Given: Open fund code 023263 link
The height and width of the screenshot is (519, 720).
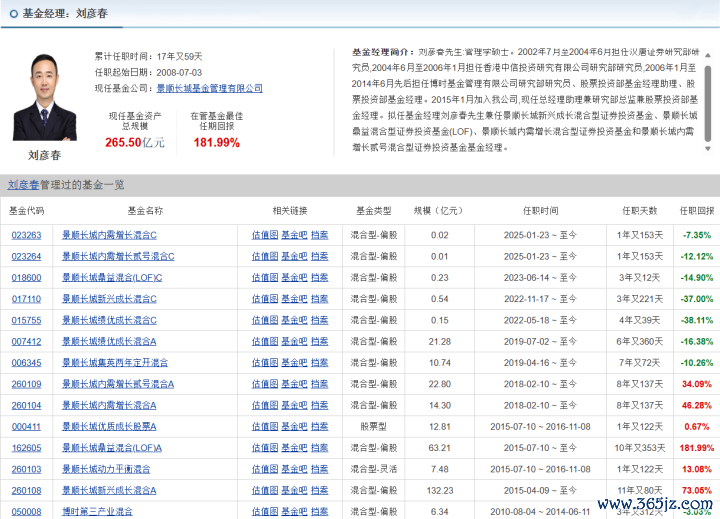Looking at the screenshot, I should click(x=26, y=235).
